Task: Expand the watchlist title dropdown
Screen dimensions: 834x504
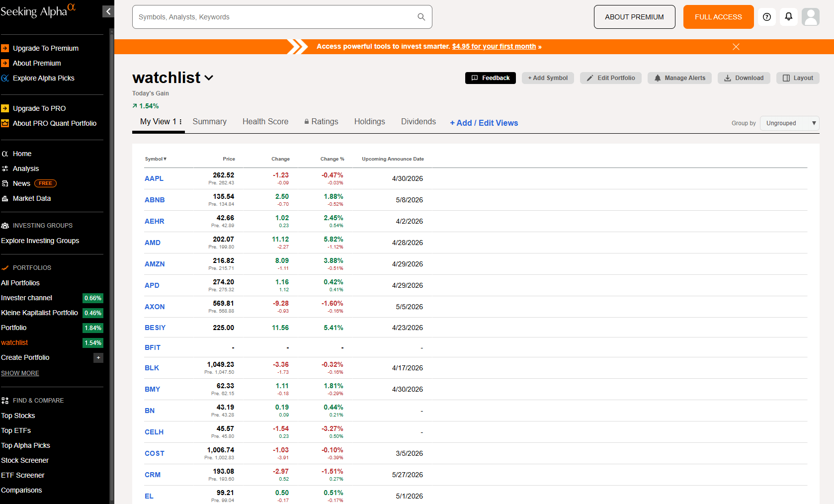Action: (x=209, y=78)
